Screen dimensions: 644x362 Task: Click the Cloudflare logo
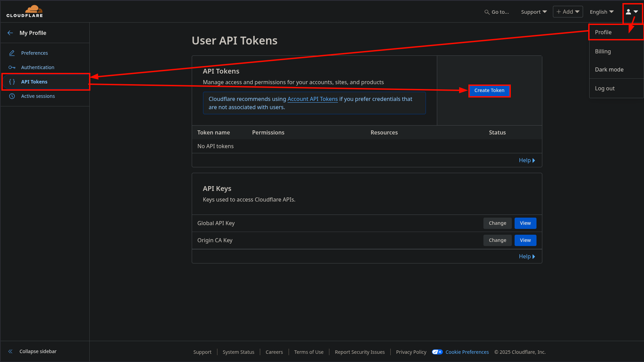pos(25,11)
